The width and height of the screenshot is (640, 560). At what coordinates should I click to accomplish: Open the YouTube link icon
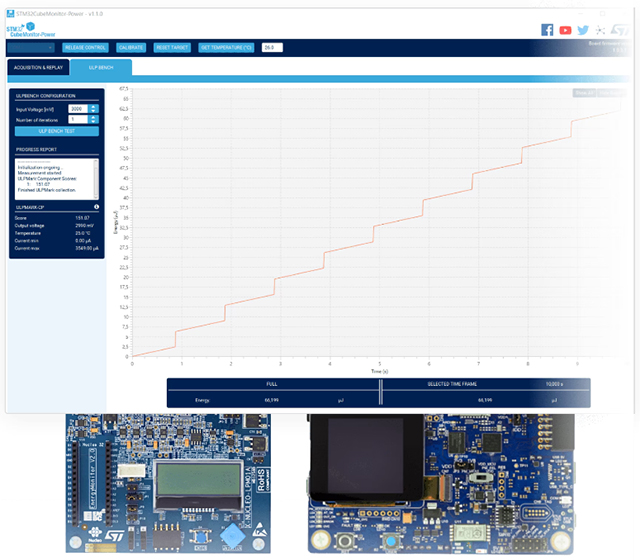point(565,30)
